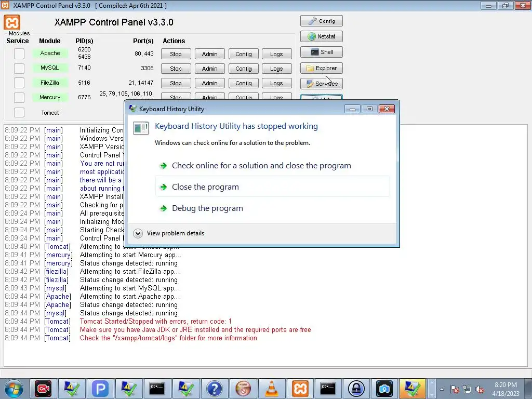Click the green FileZilla module label
The image size is (532, 399).
(50, 83)
